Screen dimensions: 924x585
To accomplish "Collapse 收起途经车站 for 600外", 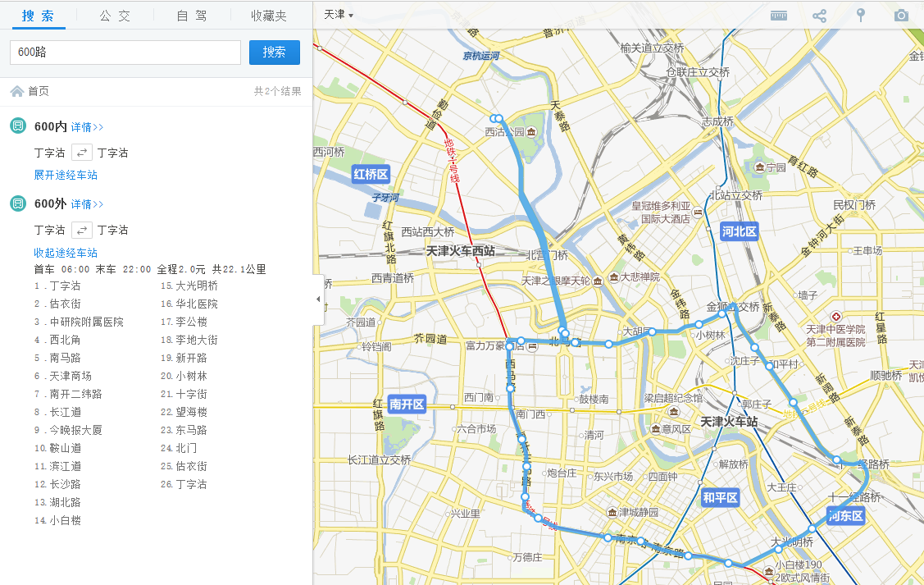I will [x=66, y=253].
